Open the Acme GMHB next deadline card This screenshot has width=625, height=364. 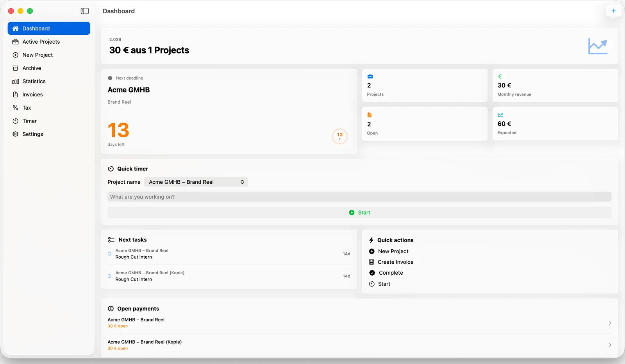click(x=229, y=111)
